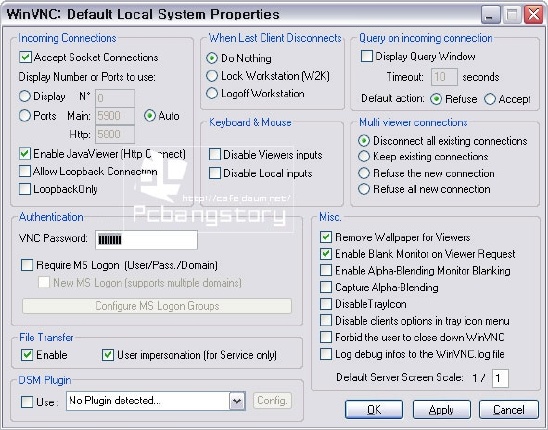Screen dimensions: 548x430
Task: Select Lock Workstation (W2K) option
Action: [x=212, y=76]
